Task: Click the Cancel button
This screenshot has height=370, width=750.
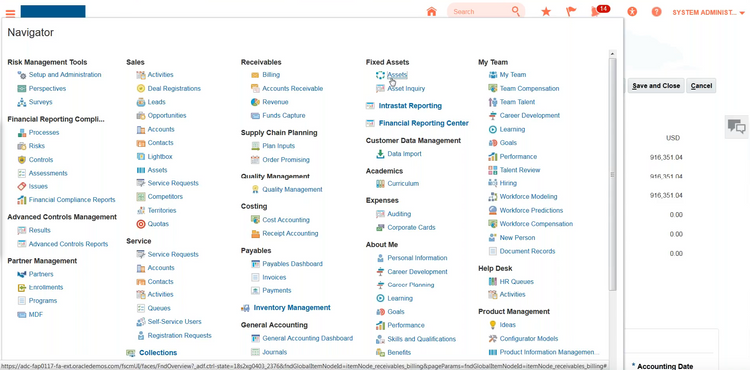Action: click(701, 86)
